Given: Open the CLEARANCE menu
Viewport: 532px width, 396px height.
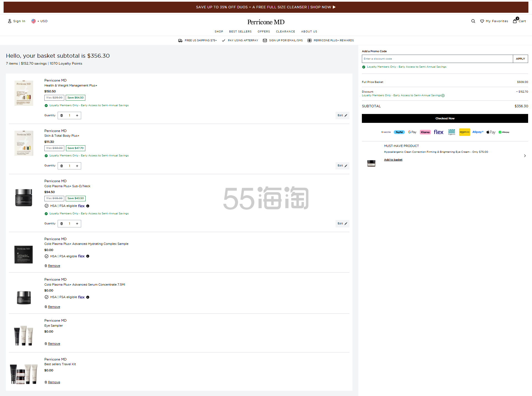Looking at the screenshot, I should click(x=285, y=32).
